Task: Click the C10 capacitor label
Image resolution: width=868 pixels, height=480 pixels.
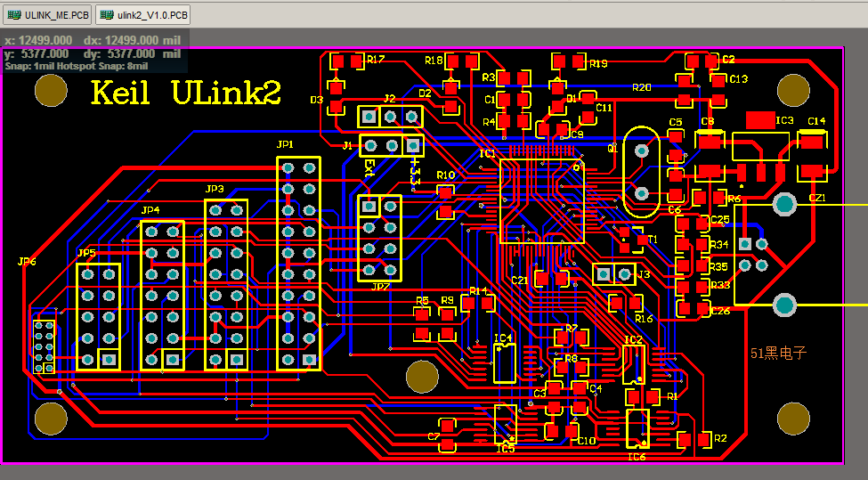Action: [x=587, y=441]
